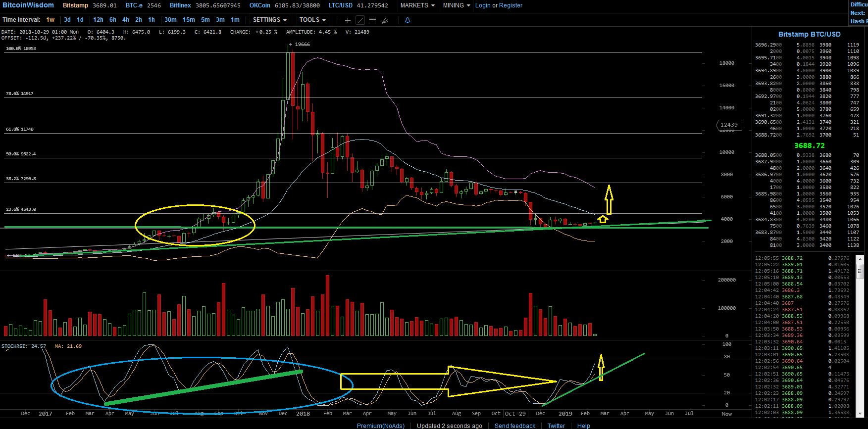The height and width of the screenshot is (429, 868).
Task: Activate the trend line drawing tool
Action: (360, 20)
